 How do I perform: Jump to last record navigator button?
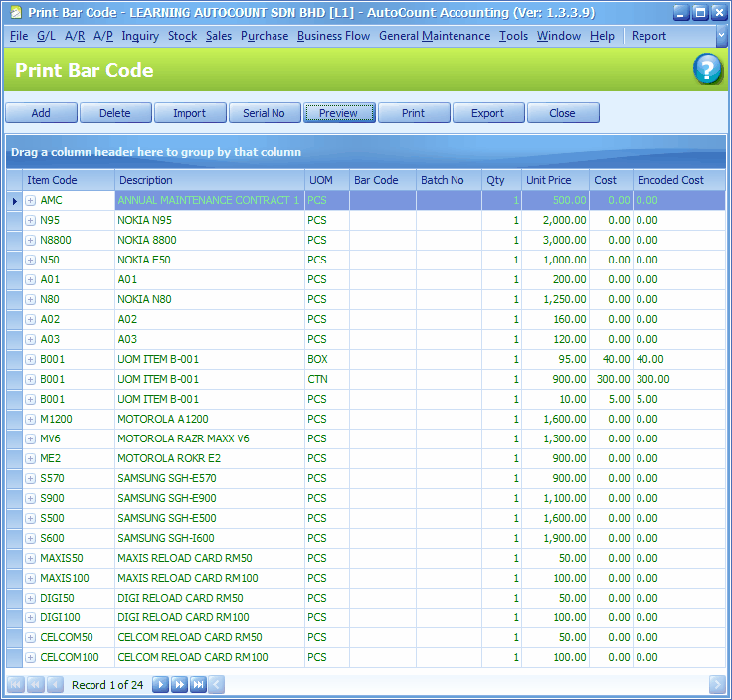pos(198,685)
